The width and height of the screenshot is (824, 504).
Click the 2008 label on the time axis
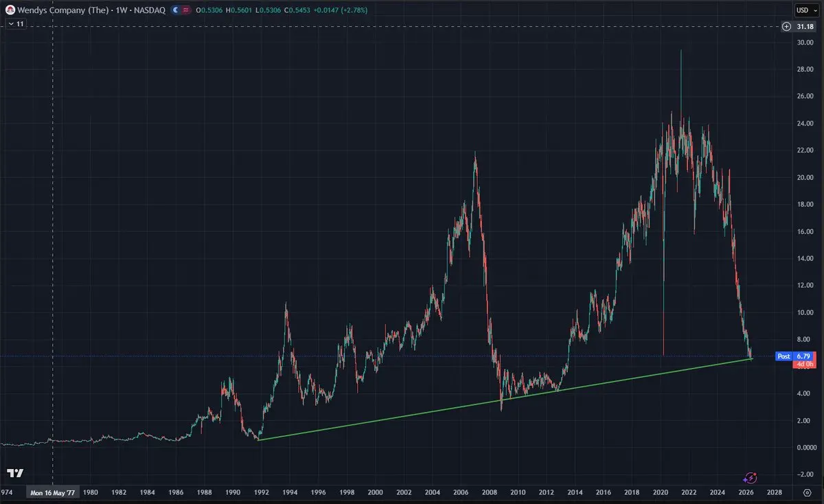click(x=489, y=492)
